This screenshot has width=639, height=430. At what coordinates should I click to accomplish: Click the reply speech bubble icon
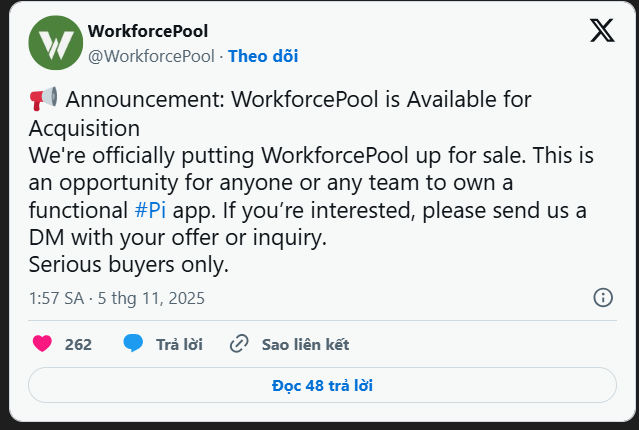[x=133, y=344]
